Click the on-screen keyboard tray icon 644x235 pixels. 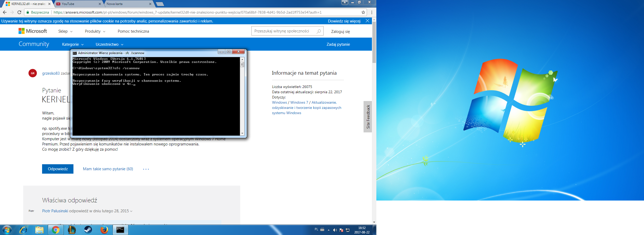tap(322, 230)
